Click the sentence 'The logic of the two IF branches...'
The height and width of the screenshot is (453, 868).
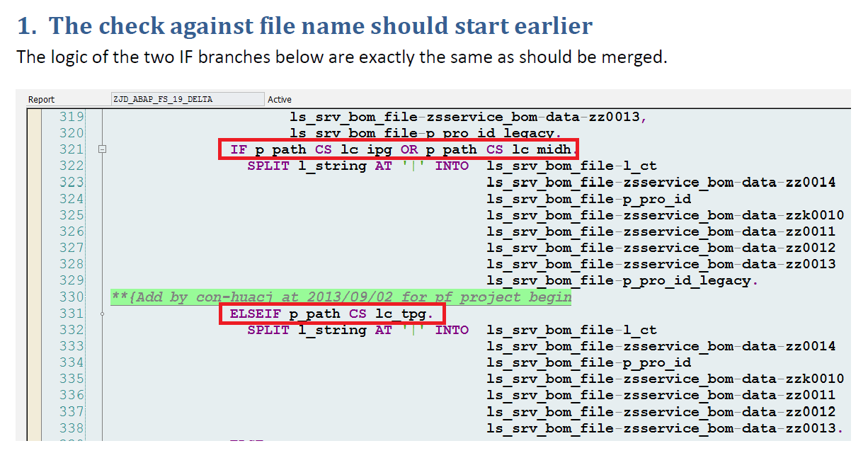coord(341,57)
